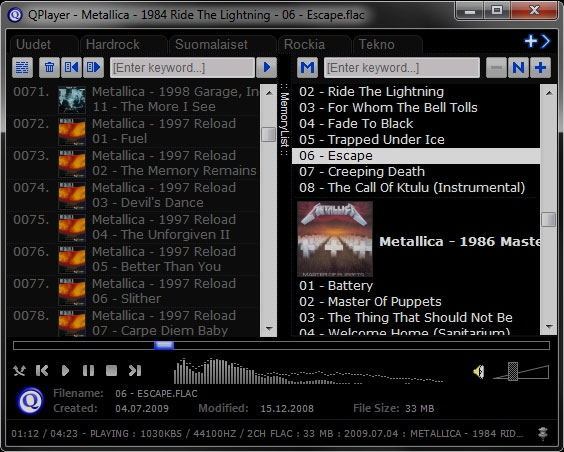
Task: Select track 01 - Battery
Action: 416,286
